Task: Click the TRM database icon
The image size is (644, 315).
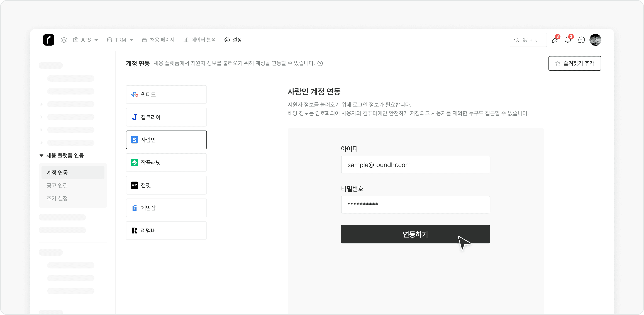Action: coord(109,40)
